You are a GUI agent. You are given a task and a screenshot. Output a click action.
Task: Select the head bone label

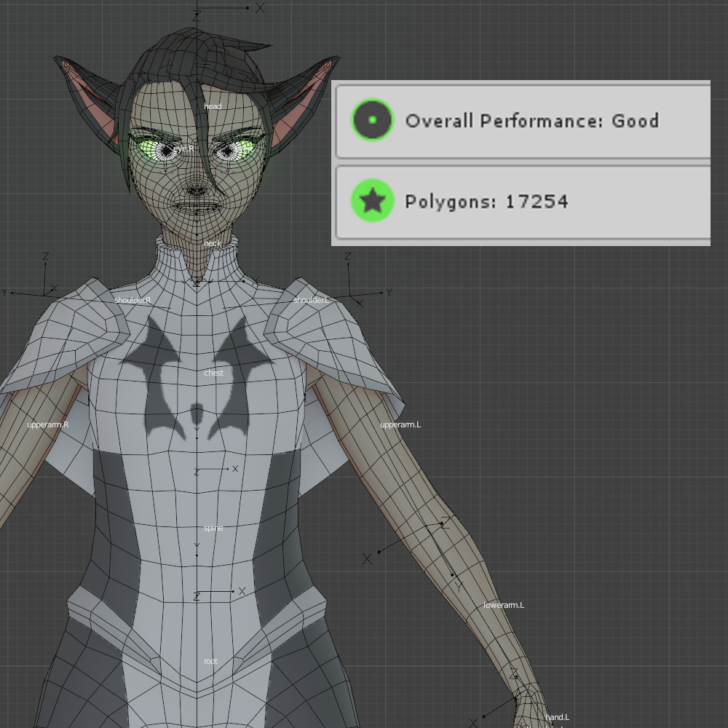tap(212, 106)
